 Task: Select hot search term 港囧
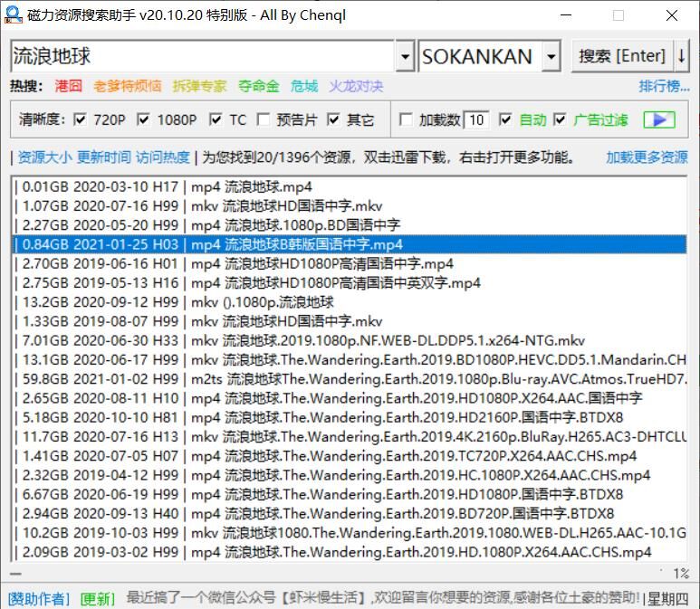point(68,86)
